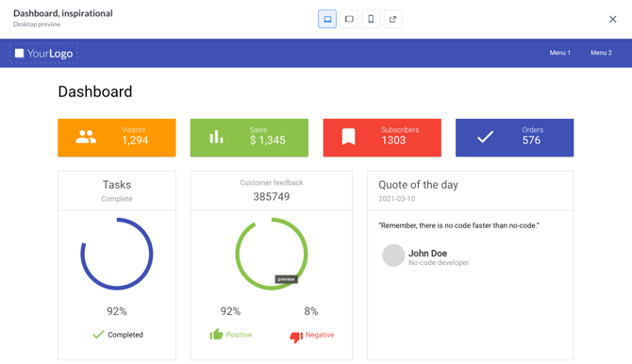The width and height of the screenshot is (632, 364).
Task: Close the preview dialog
Action: [612, 20]
